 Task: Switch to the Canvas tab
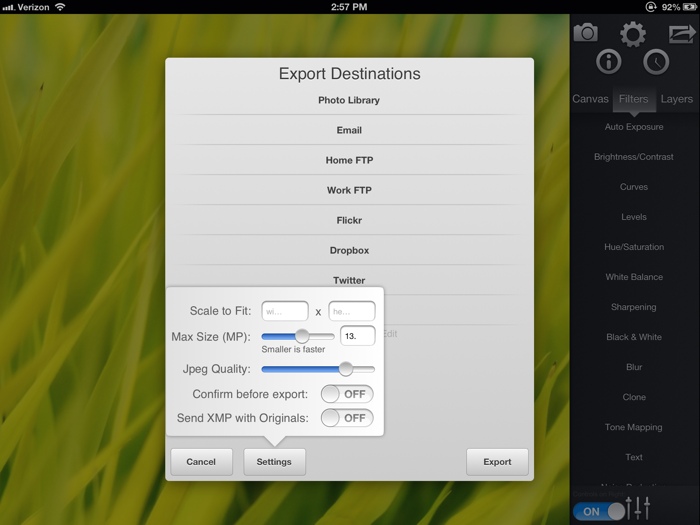tap(590, 99)
